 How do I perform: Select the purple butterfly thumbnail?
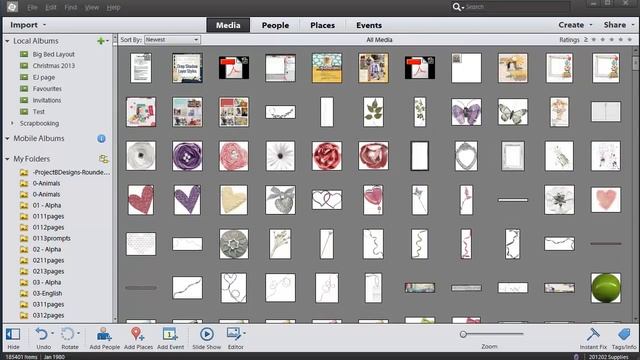(466, 112)
